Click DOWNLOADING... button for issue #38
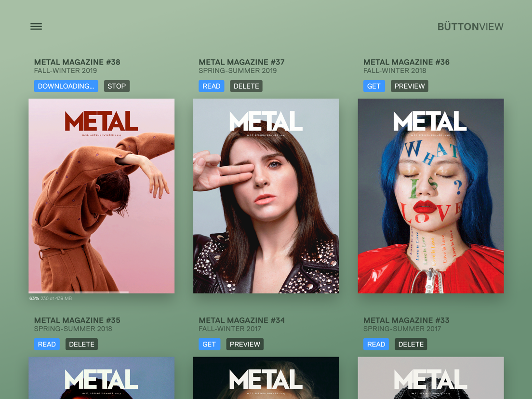Image resolution: width=532 pixels, height=399 pixels. point(66,86)
